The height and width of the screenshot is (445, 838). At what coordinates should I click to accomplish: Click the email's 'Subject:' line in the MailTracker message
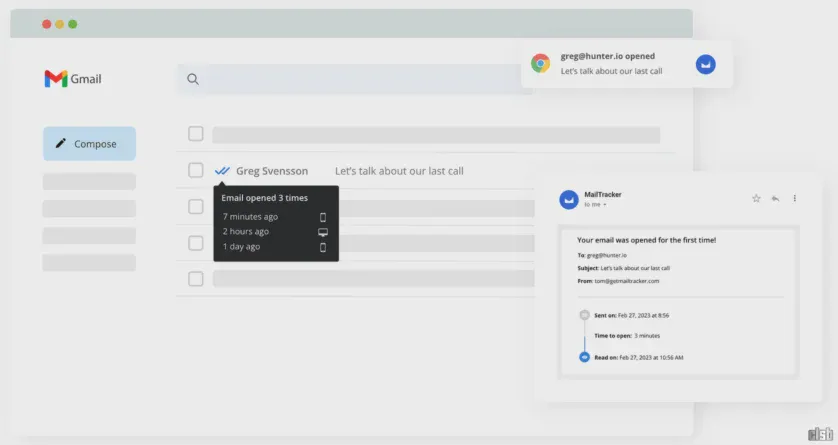coord(624,268)
